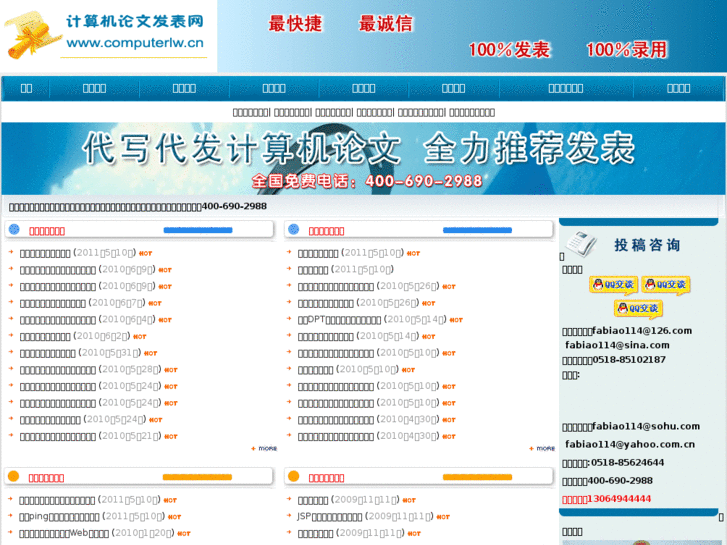Click the HOT badge on the DPT article row
The width and height of the screenshot is (727, 545).
[x=456, y=320]
